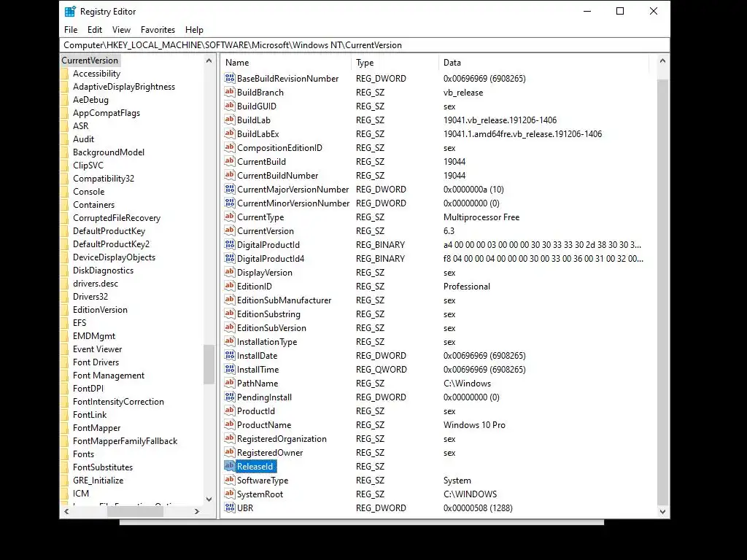Click the tree pane vertical scrollbar thumb
Screen dimensions: 747x560
[209, 365]
